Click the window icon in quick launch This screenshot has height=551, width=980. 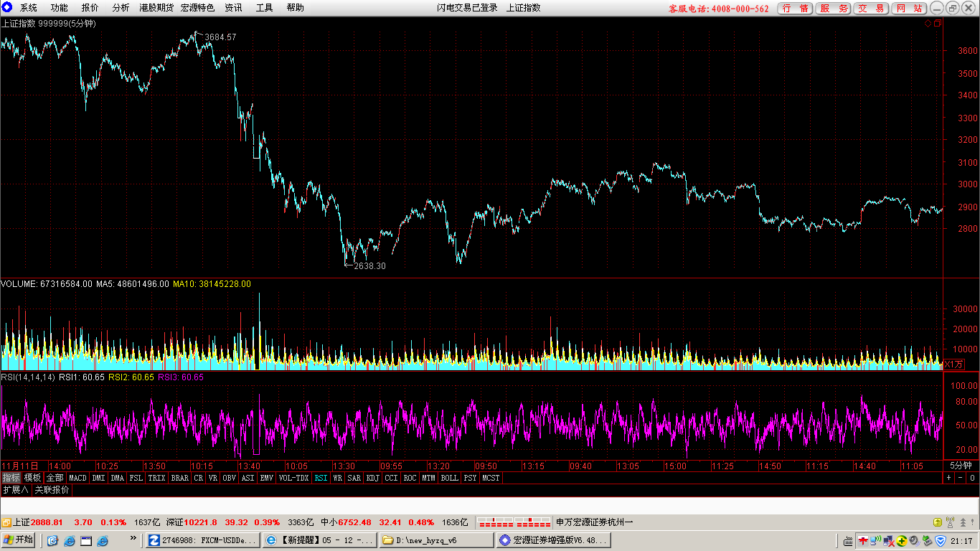coord(86,540)
